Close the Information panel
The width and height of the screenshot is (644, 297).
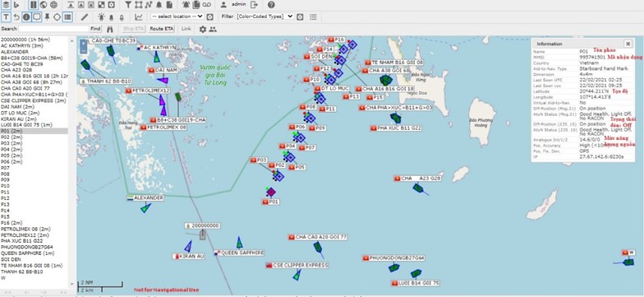[628, 44]
